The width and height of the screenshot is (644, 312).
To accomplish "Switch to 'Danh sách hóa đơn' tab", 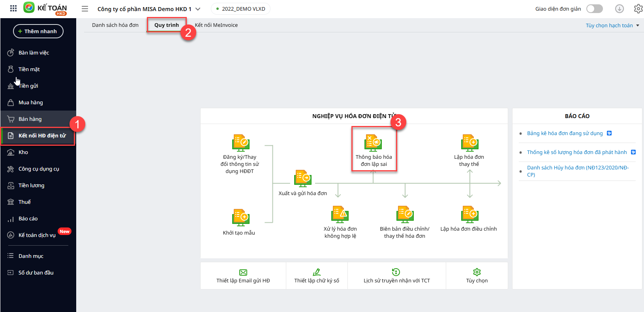I will tap(115, 25).
